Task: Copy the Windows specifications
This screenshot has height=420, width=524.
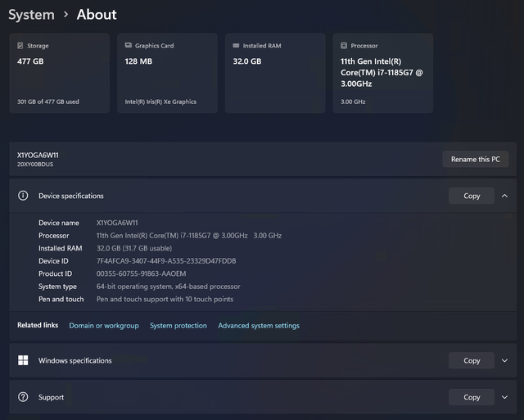Action: tap(472, 360)
